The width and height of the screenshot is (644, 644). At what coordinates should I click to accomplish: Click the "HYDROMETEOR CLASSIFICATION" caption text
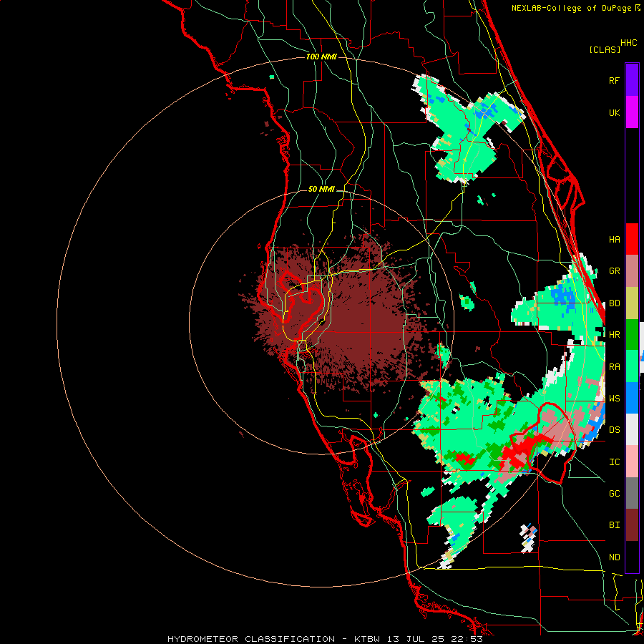[251, 639]
